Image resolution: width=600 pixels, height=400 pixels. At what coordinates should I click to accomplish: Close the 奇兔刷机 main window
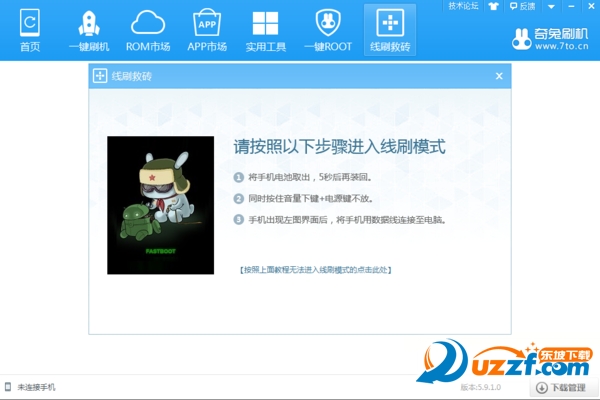pyautogui.click(x=591, y=6)
